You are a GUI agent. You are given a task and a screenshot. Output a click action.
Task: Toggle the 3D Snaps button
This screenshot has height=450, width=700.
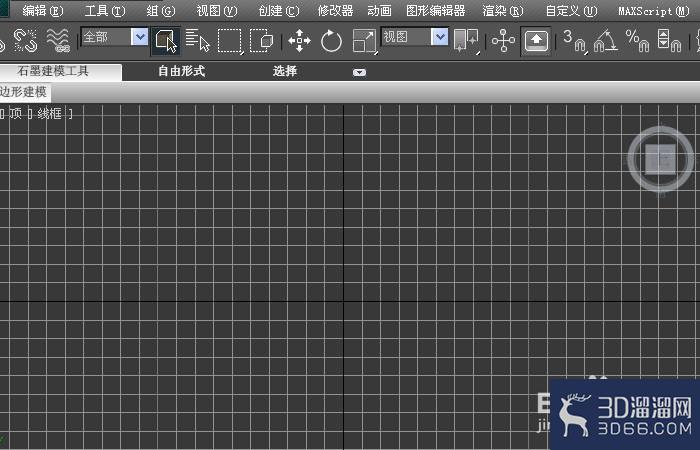[x=575, y=41]
